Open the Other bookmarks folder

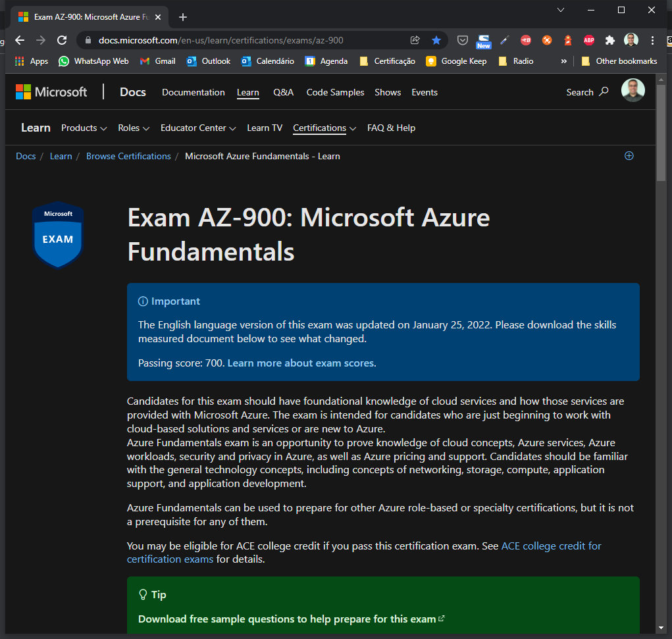(619, 61)
